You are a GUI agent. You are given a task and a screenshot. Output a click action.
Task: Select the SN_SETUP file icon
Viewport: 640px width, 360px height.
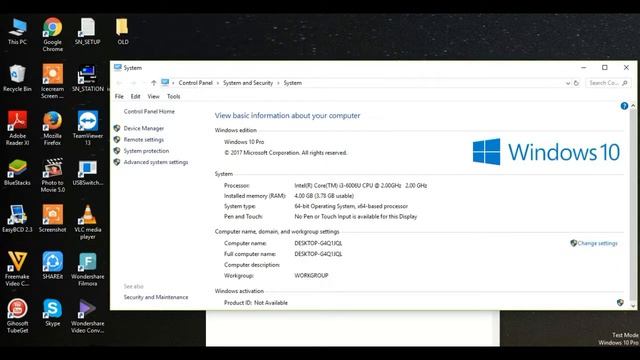(x=87, y=31)
